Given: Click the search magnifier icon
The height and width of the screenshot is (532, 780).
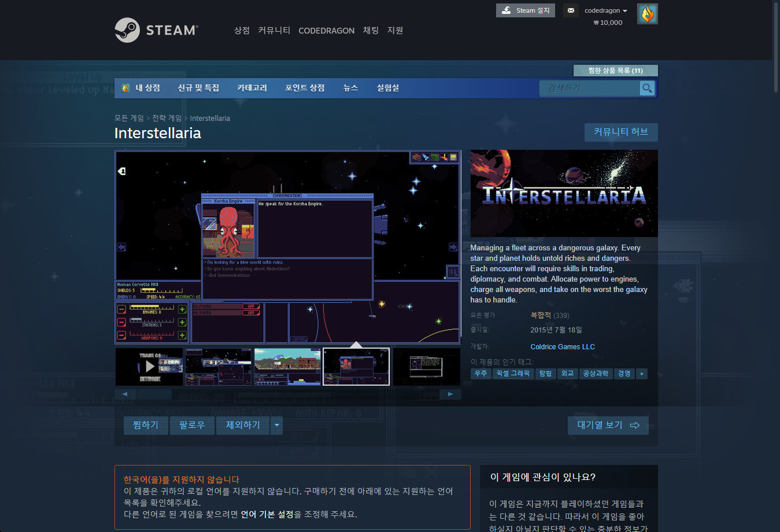Looking at the screenshot, I should coord(647,88).
